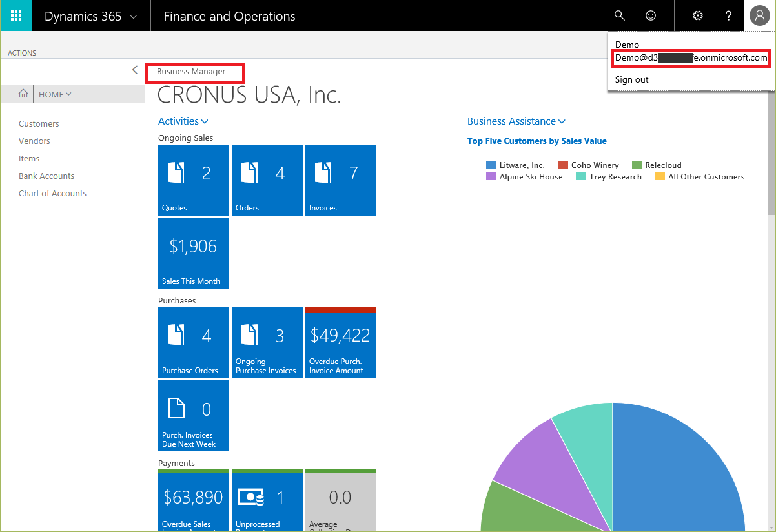Open the feedback smiley icon
776x532 pixels.
click(651, 15)
